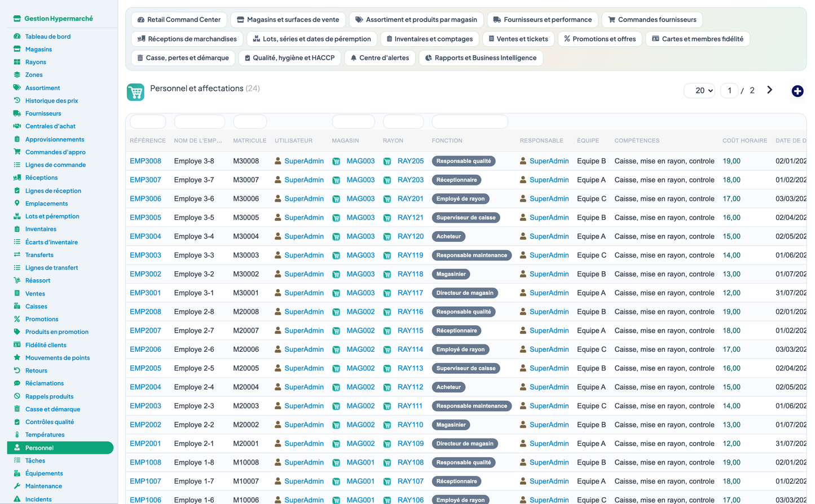This screenshot has width=815, height=504.
Task: Click the Rappels produits ban icon
Action: pos(17,396)
